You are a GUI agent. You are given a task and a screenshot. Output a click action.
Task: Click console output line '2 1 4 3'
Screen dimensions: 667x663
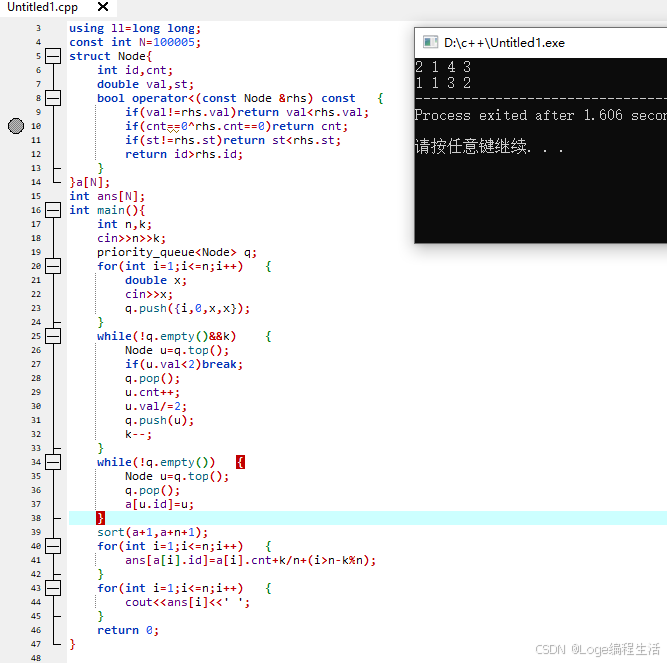coord(443,67)
